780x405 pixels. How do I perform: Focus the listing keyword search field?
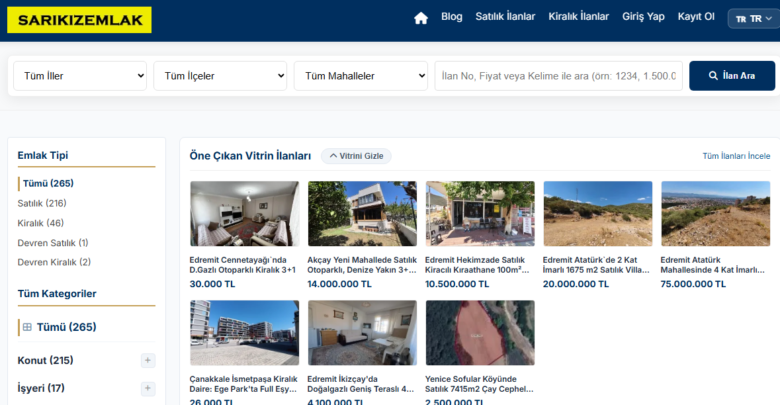[558, 76]
